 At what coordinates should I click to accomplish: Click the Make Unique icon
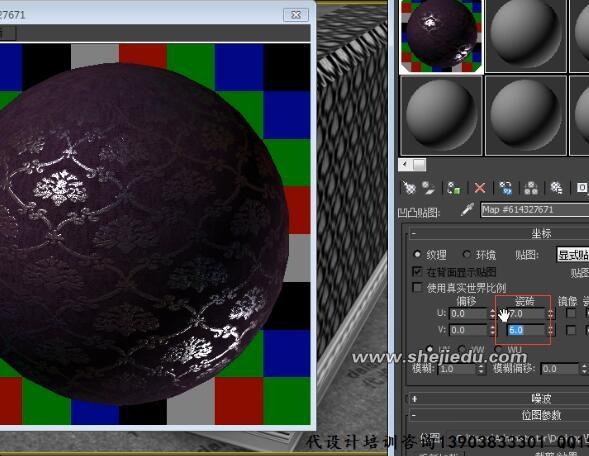click(x=531, y=187)
